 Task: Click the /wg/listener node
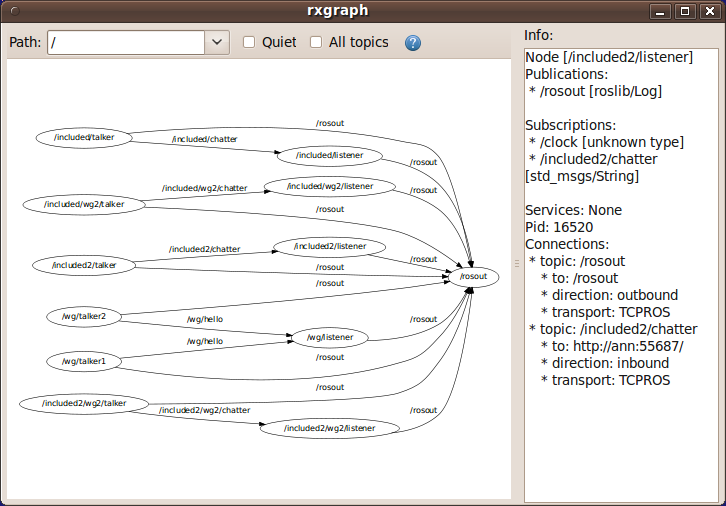pyautogui.click(x=329, y=337)
